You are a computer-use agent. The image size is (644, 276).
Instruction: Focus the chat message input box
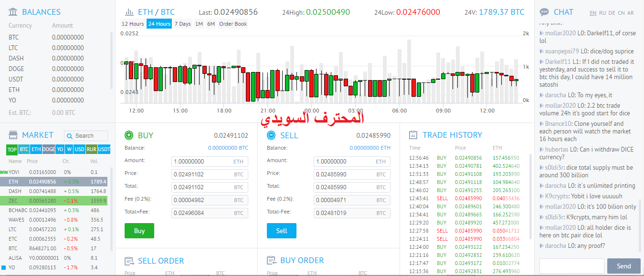572,266
